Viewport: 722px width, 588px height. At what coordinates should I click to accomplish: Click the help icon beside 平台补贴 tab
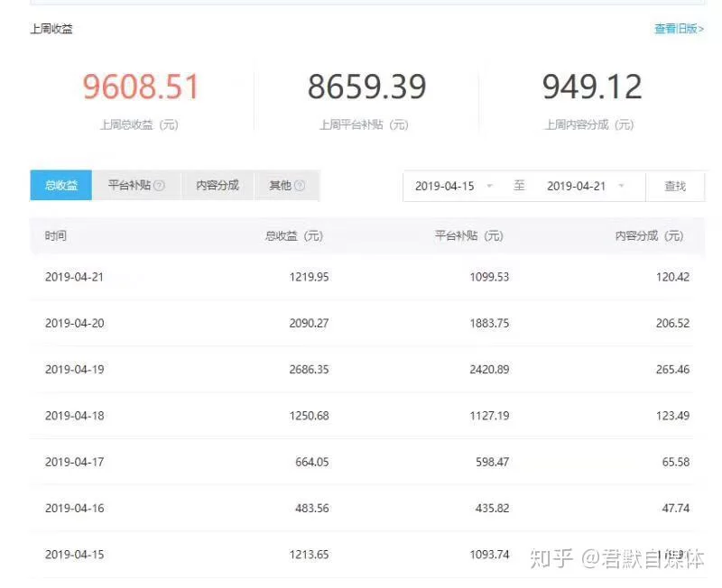click(x=162, y=185)
